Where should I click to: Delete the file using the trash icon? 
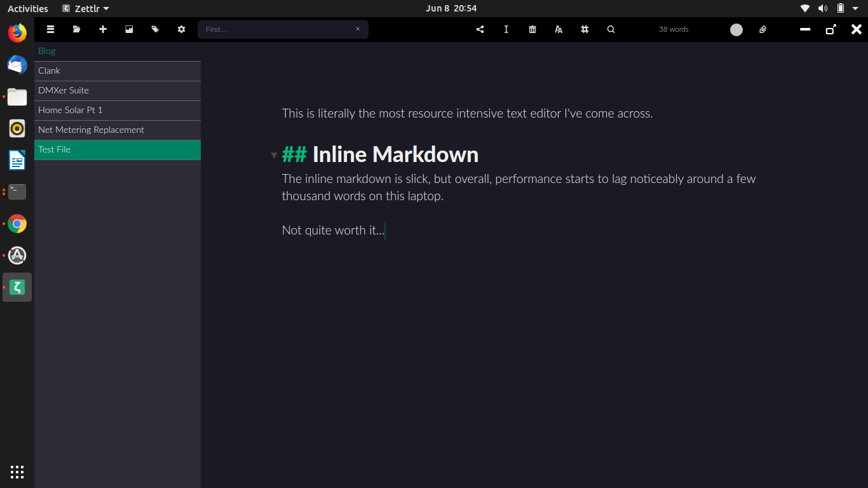(x=532, y=29)
